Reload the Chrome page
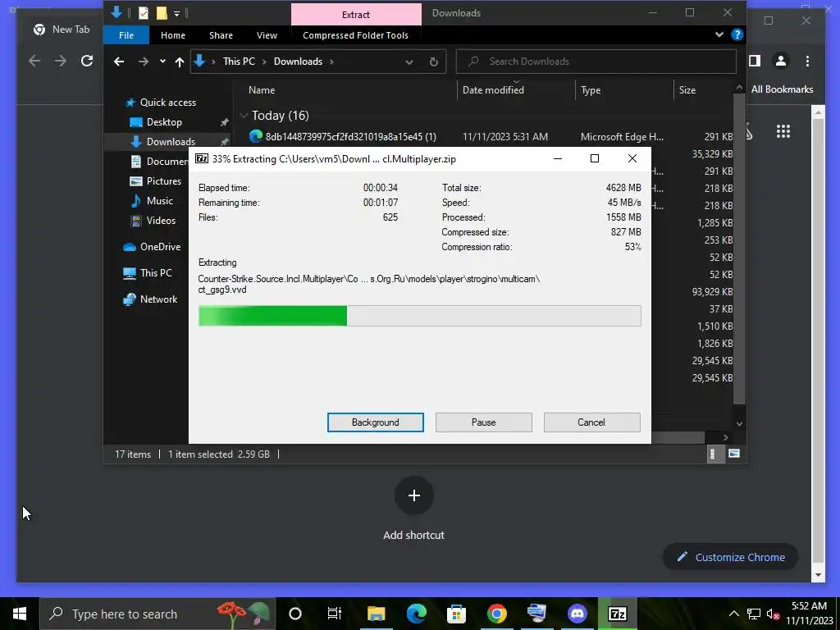The width and height of the screenshot is (840, 630). (87, 61)
